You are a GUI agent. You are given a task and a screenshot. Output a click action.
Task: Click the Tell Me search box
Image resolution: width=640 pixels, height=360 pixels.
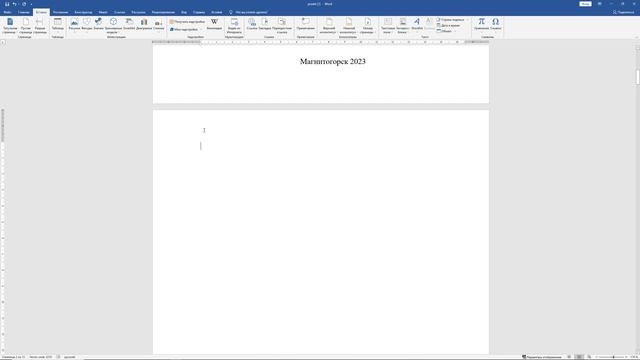point(248,12)
